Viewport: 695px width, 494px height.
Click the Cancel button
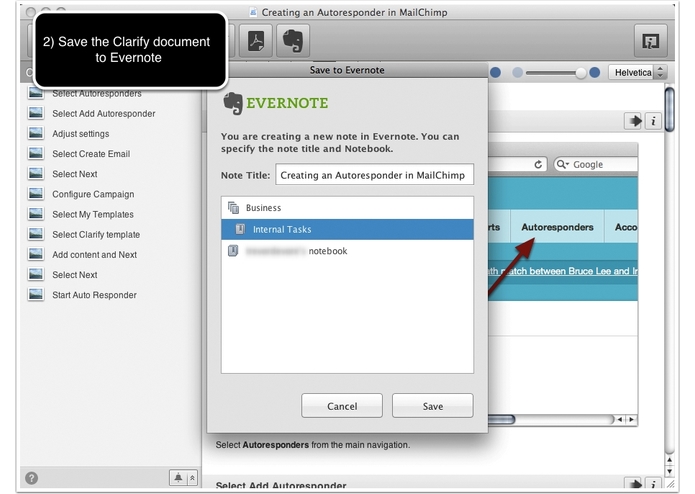[x=342, y=406]
